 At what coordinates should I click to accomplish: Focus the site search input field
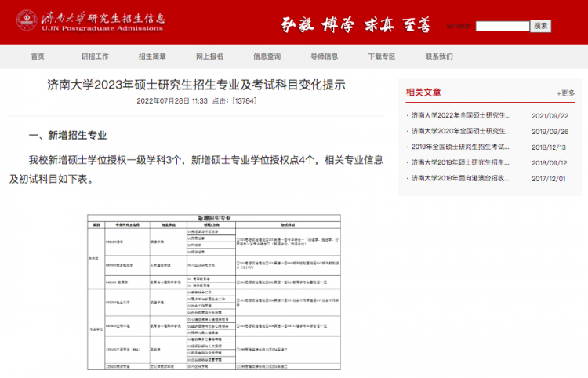[x=502, y=26]
